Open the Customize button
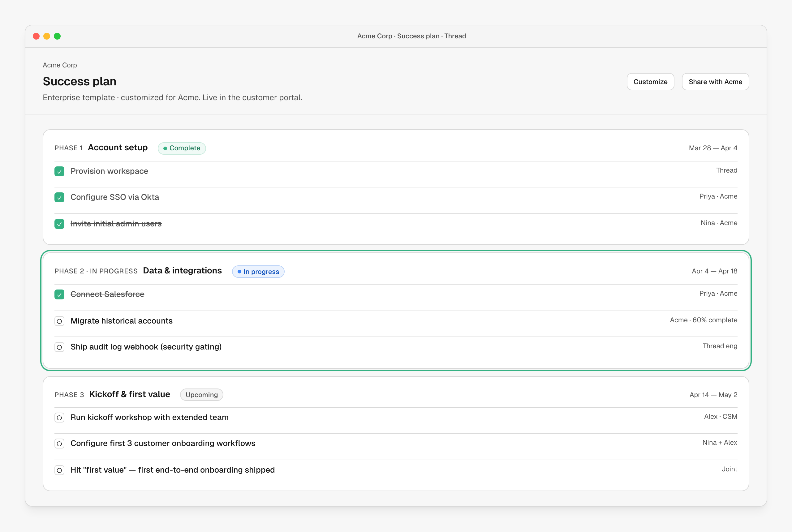Viewport: 792px width, 532px height. (650, 82)
